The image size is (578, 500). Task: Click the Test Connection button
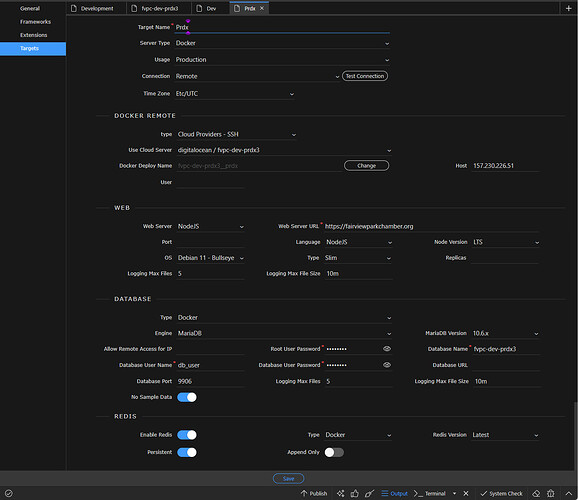tap(365, 76)
